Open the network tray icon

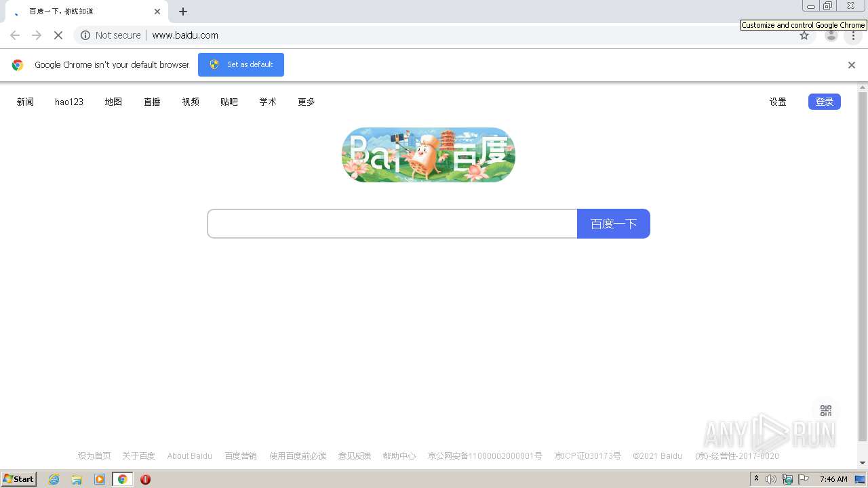pyautogui.click(x=787, y=479)
